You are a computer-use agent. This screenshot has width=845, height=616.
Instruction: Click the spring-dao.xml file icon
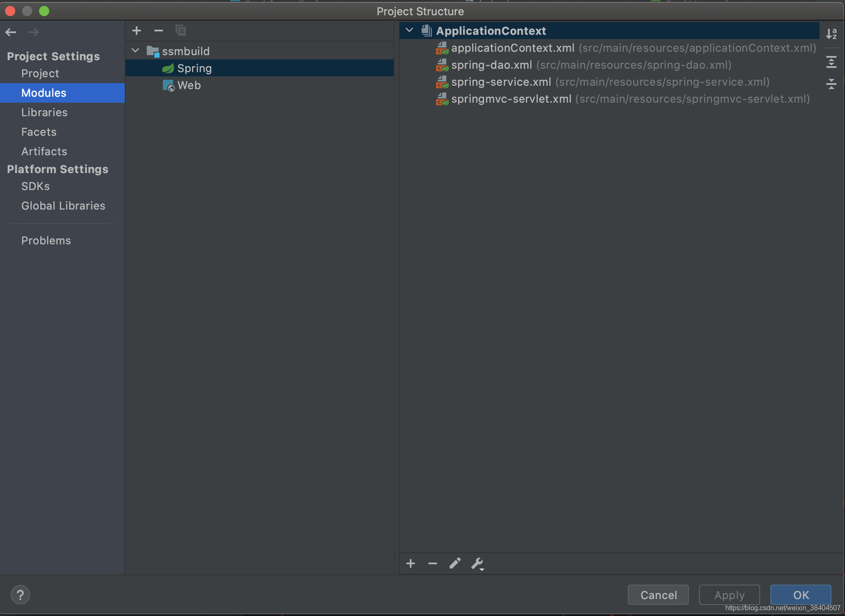coord(442,65)
